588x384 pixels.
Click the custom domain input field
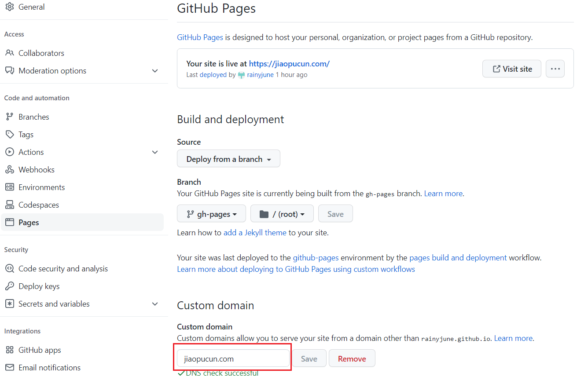[232, 358]
